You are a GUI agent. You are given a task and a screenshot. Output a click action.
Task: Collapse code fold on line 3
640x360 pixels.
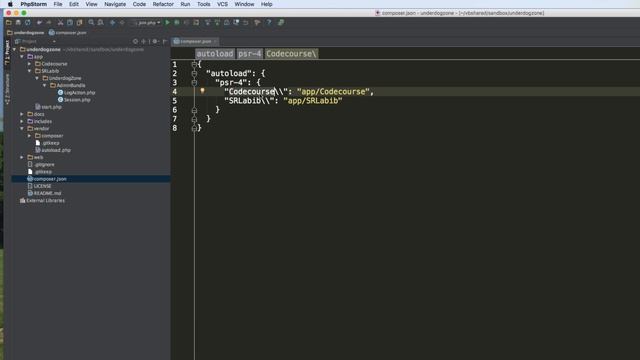pyautogui.click(x=194, y=82)
